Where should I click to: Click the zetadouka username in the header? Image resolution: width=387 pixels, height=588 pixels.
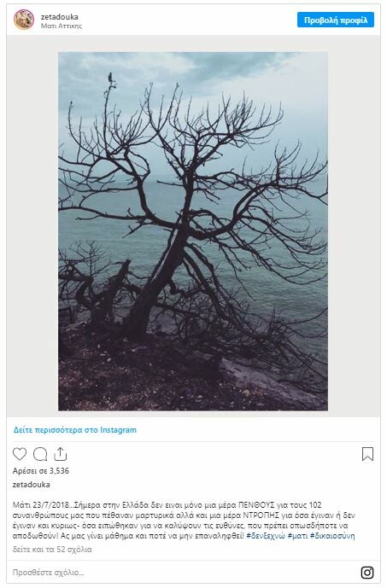click(60, 16)
